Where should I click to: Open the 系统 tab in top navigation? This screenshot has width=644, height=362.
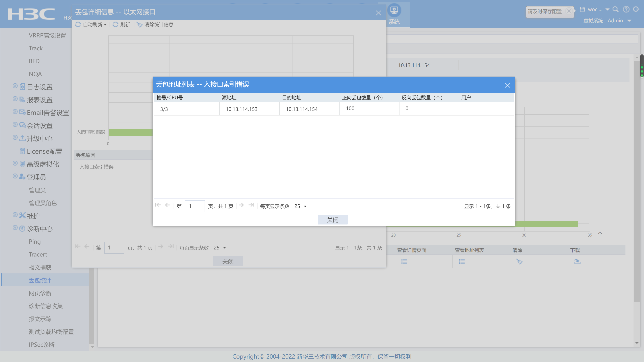coord(394,14)
